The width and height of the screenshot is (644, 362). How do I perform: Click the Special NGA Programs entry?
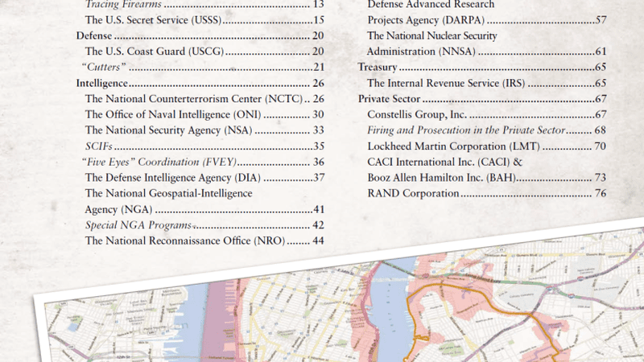coord(138,224)
